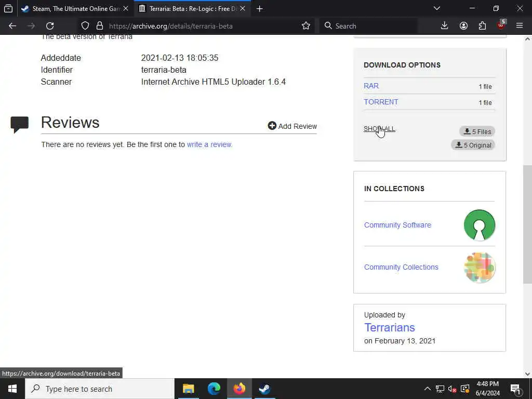This screenshot has height=399, width=532.
Task: Click the Reviews speech bubble icon
Action: coord(20,125)
